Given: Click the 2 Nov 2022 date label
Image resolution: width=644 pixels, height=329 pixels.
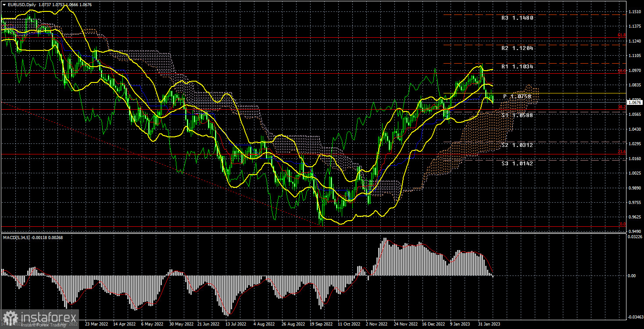Looking at the screenshot, I should coord(376,324).
